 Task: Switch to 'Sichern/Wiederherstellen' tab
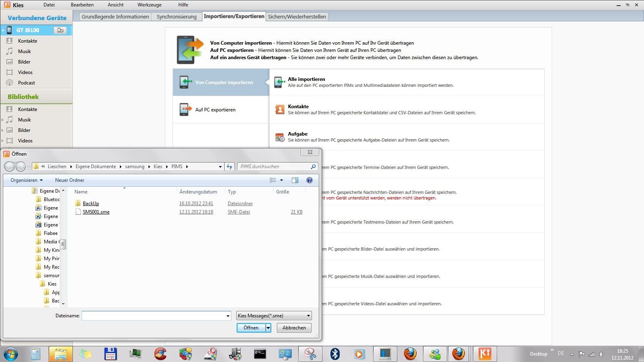(297, 16)
